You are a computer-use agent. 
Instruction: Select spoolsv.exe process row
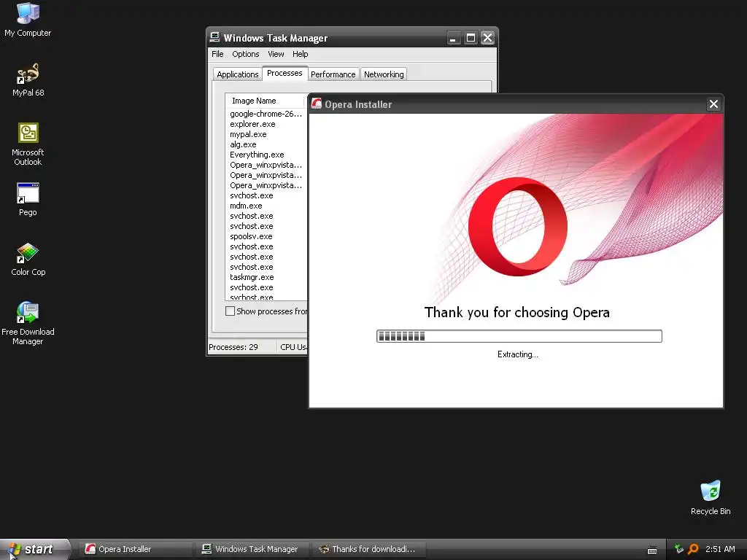(x=266, y=236)
